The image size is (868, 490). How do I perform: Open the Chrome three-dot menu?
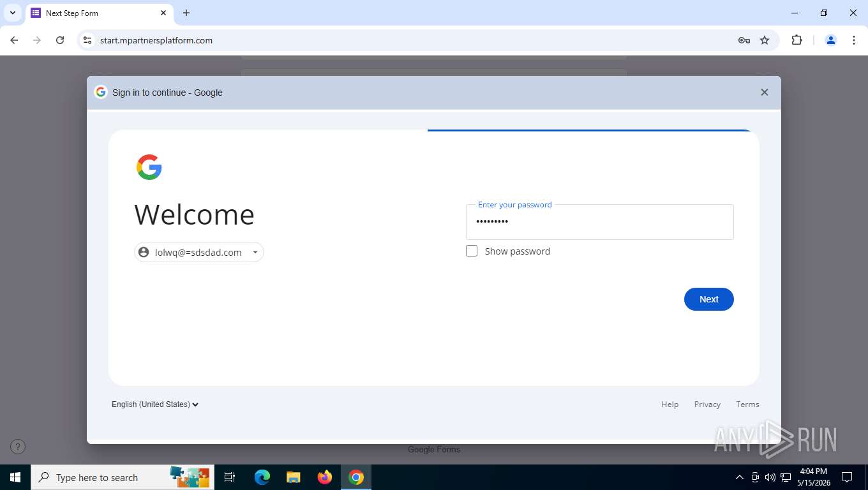(854, 40)
